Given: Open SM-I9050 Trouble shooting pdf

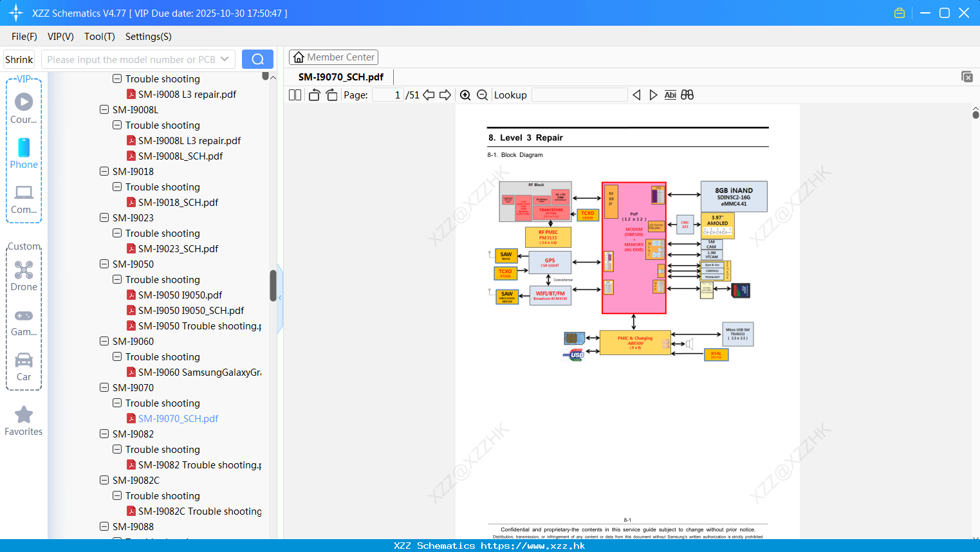Looking at the screenshot, I should pos(199,326).
